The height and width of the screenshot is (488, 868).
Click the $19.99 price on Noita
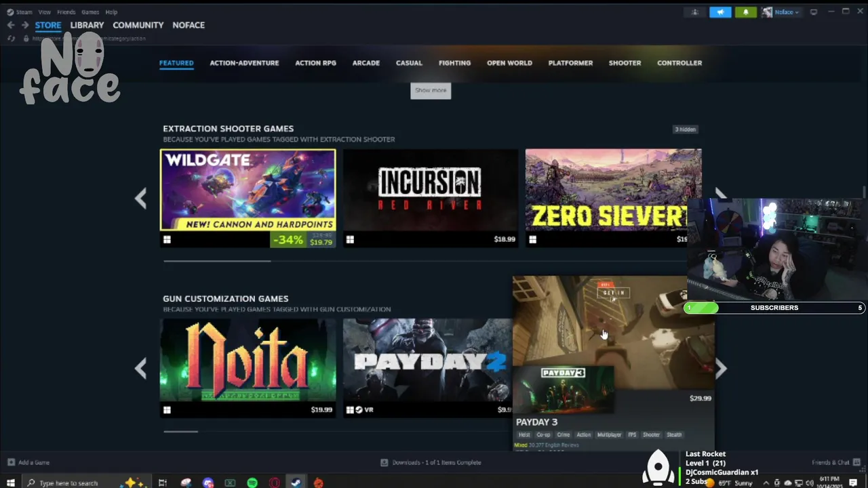coord(321,409)
